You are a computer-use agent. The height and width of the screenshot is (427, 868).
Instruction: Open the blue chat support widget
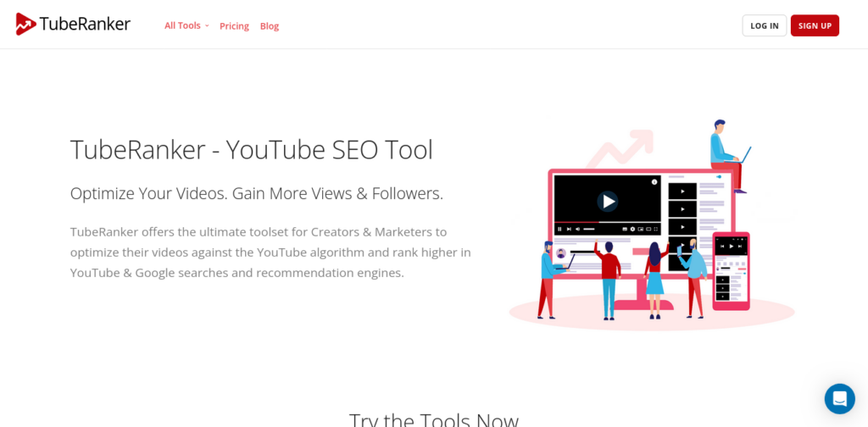click(x=840, y=399)
